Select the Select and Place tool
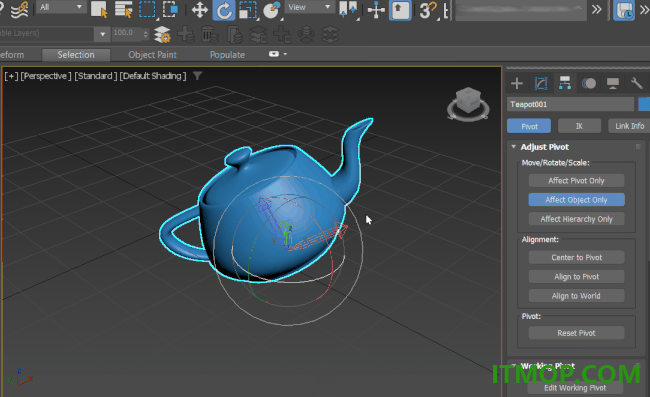The height and width of the screenshot is (397, 650). click(272, 10)
